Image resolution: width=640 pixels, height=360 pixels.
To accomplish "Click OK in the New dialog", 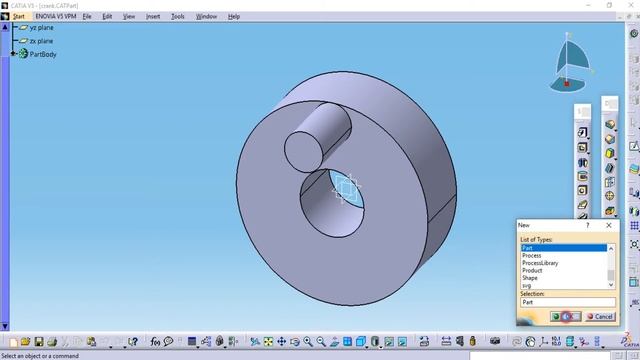I will 566,316.
